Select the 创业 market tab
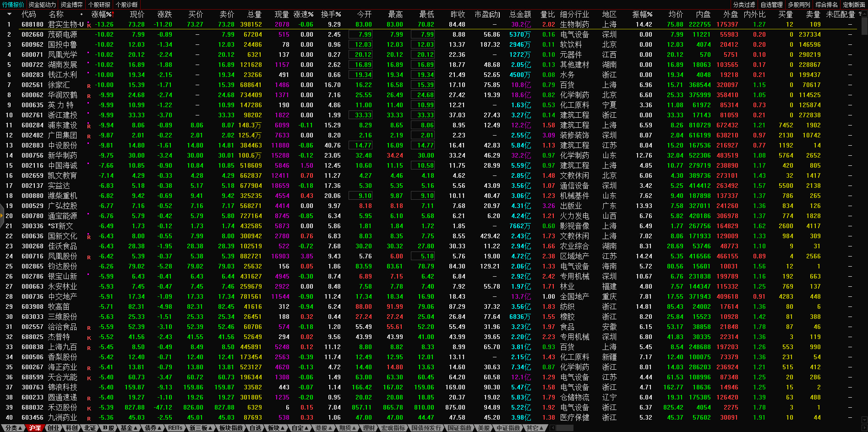868x432 pixels. point(54,428)
